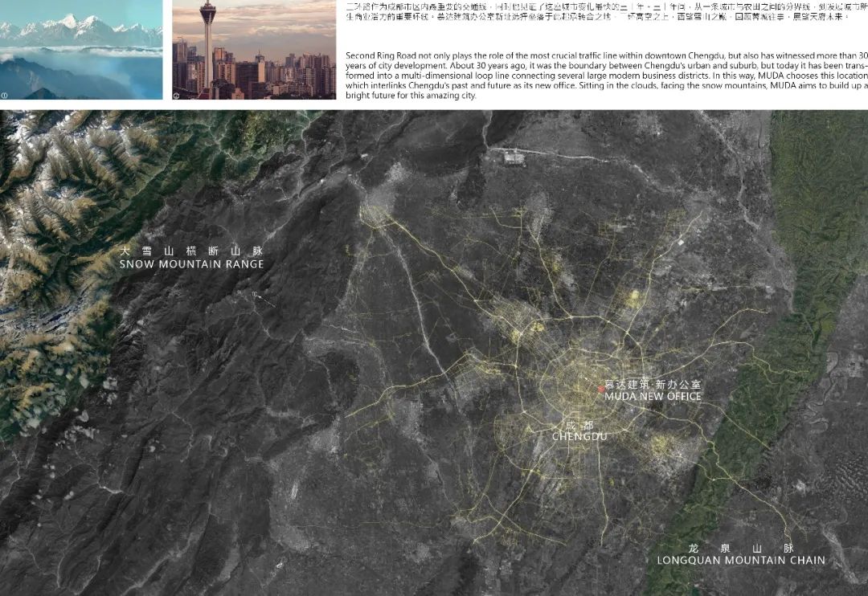Screen dimensions: 868x596
Task: Click the Chinese MUDA new office label
Action: pyautogui.click(x=653, y=385)
